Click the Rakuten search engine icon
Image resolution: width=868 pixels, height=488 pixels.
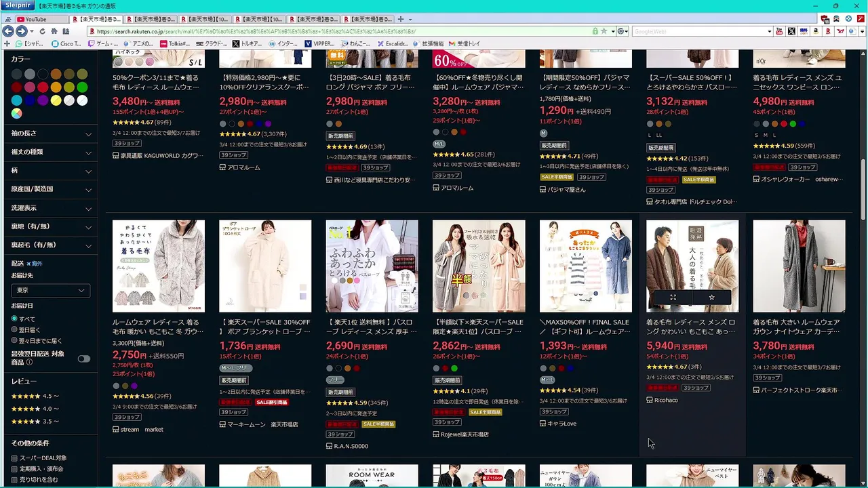[828, 31]
